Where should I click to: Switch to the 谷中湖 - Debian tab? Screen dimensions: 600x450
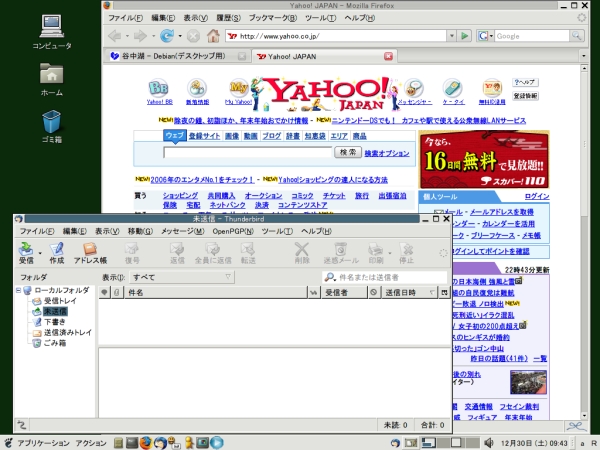[178, 56]
